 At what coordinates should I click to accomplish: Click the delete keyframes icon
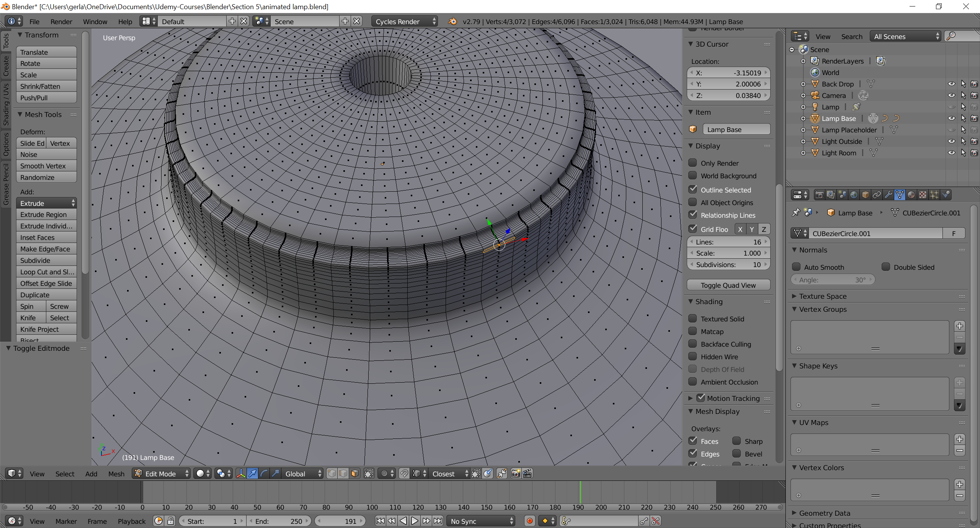tap(656, 521)
